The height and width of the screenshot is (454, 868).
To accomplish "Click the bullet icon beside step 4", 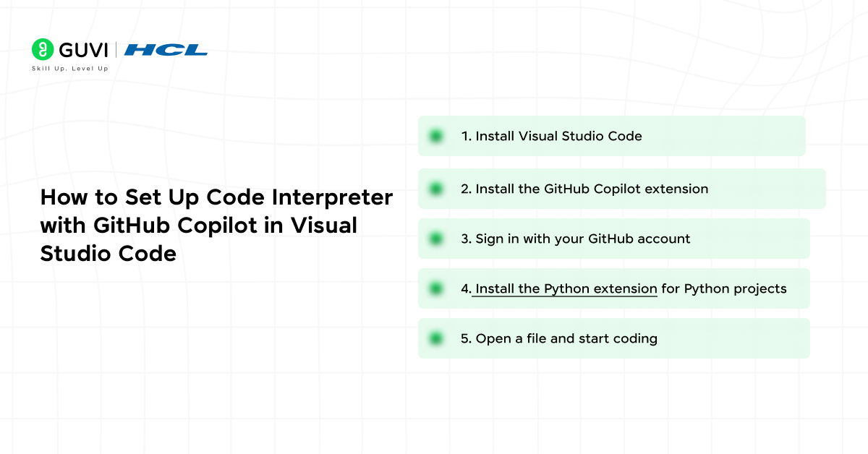I will 435,288.
